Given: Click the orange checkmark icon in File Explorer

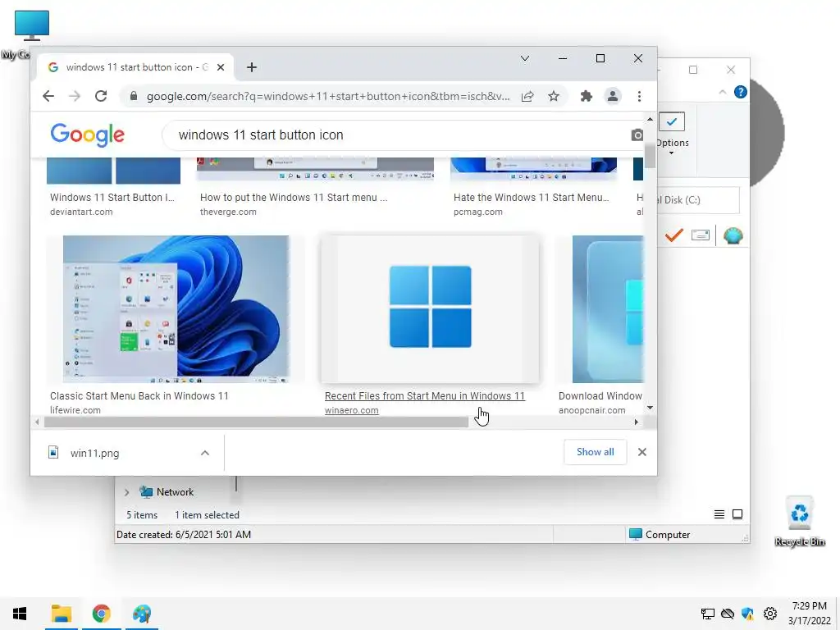Looking at the screenshot, I should tap(673, 235).
